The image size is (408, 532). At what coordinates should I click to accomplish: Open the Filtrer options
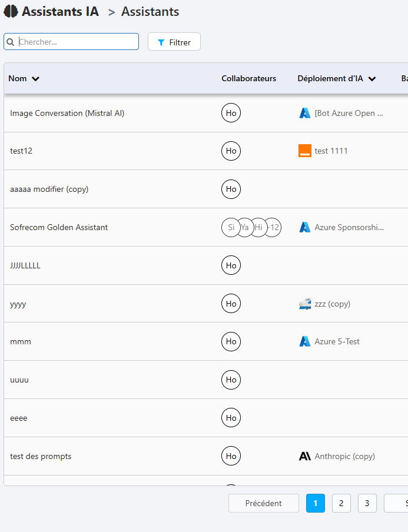tap(174, 42)
